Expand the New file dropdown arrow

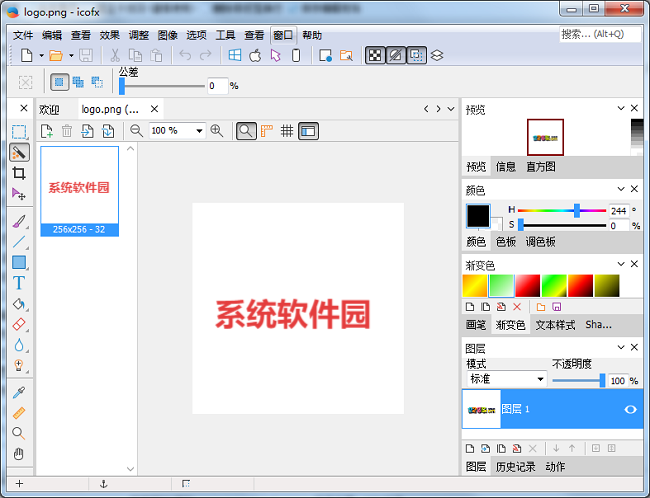coord(40,55)
